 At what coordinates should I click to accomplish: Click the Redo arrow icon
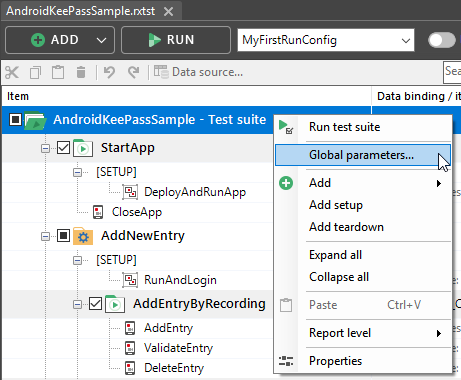134,72
